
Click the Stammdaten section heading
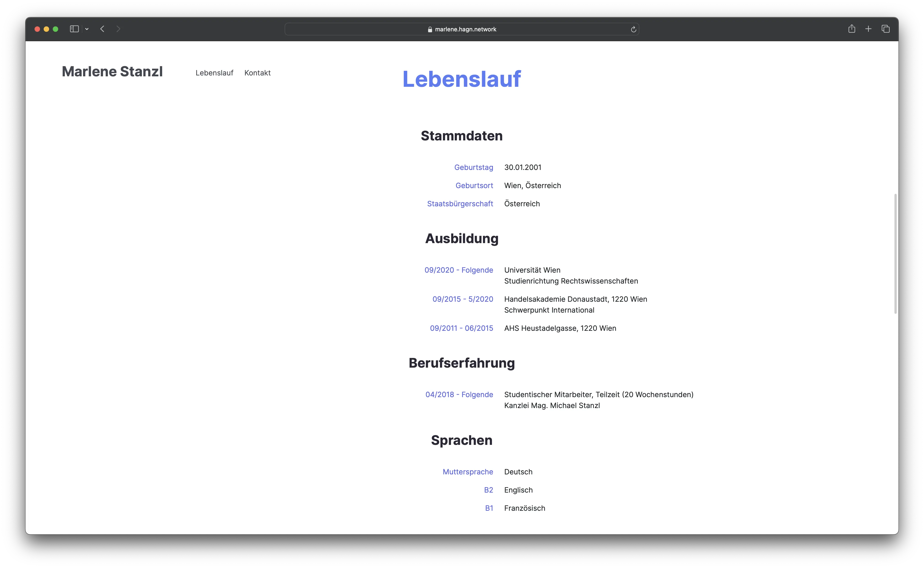click(461, 136)
